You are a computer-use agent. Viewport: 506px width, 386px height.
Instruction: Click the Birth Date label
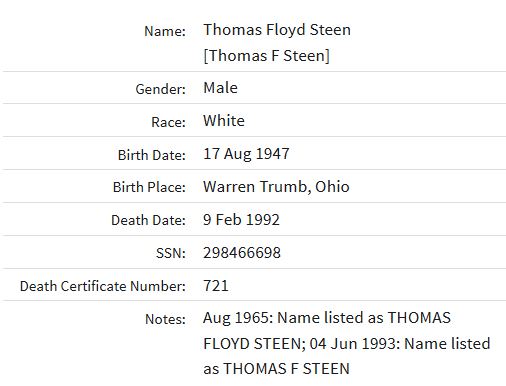tap(152, 155)
